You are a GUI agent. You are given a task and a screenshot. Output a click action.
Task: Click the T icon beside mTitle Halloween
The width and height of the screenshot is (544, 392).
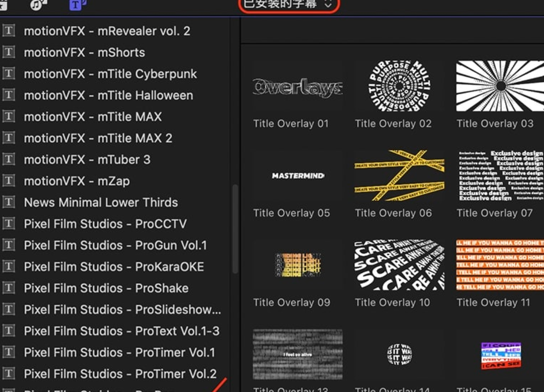(x=9, y=95)
